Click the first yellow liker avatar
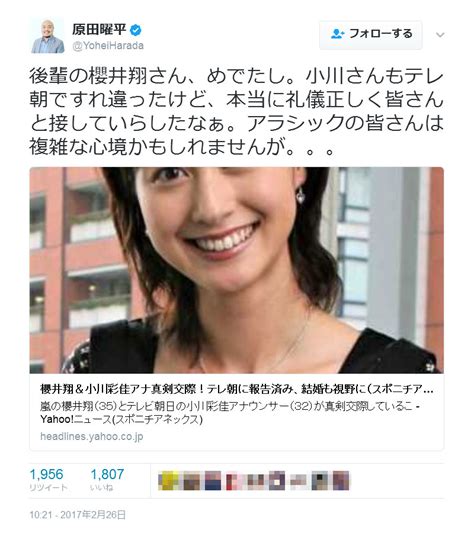The width and height of the screenshot is (474, 533). point(169,481)
